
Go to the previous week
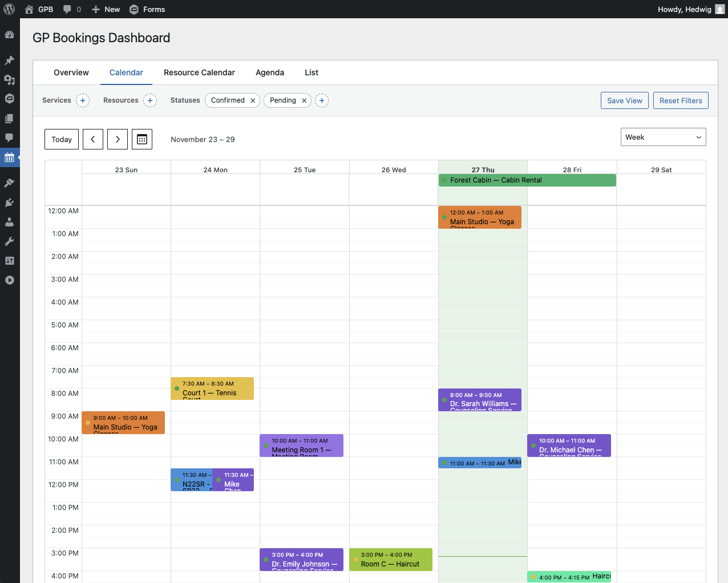(93, 139)
